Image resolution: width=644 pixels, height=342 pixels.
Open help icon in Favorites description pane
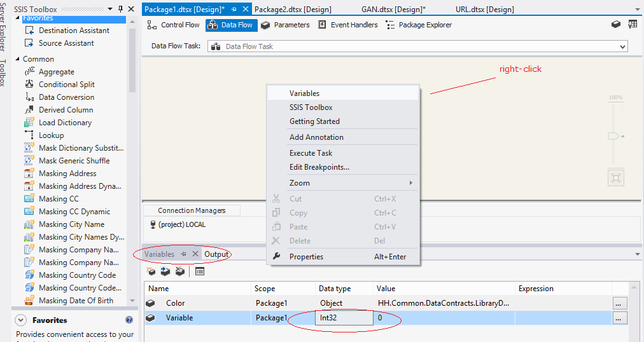click(129, 320)
